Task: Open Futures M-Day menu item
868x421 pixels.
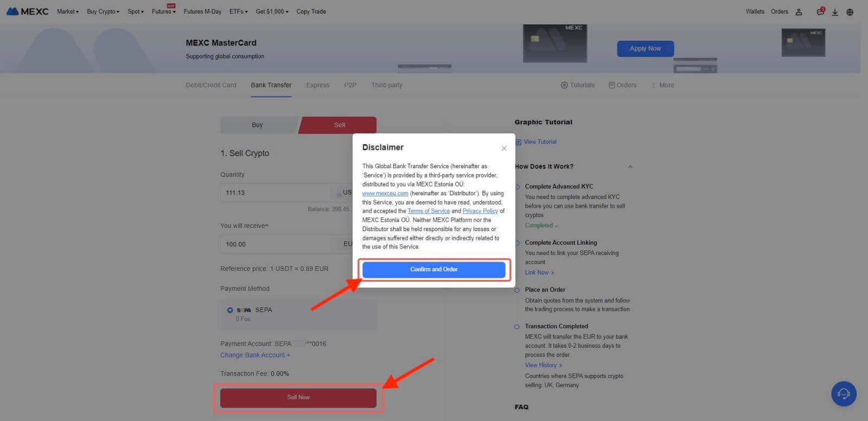Action: [202, 11]
